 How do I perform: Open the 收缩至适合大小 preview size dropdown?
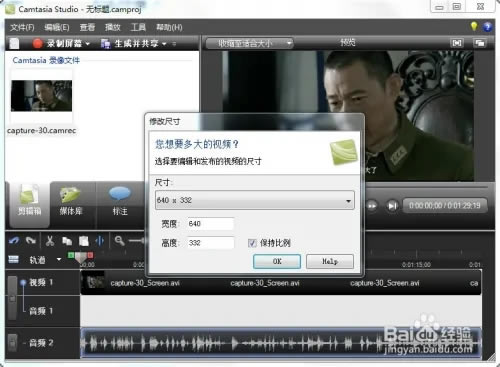click(x=249, y=43)
